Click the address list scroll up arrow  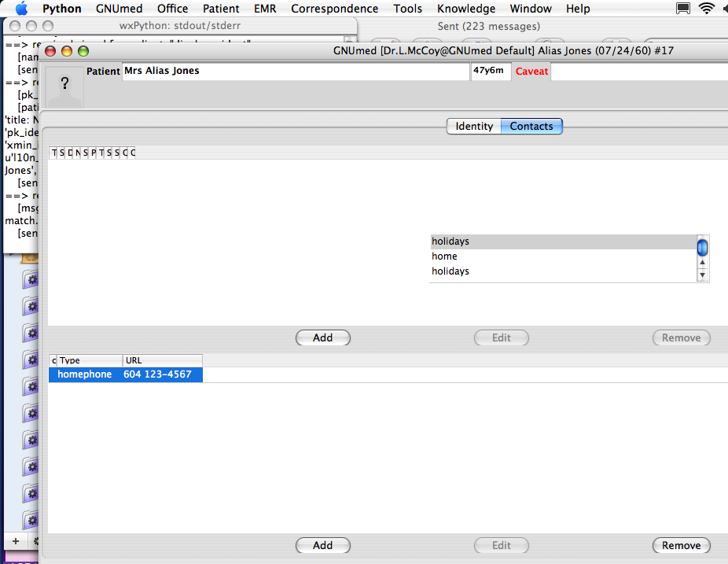703,263
